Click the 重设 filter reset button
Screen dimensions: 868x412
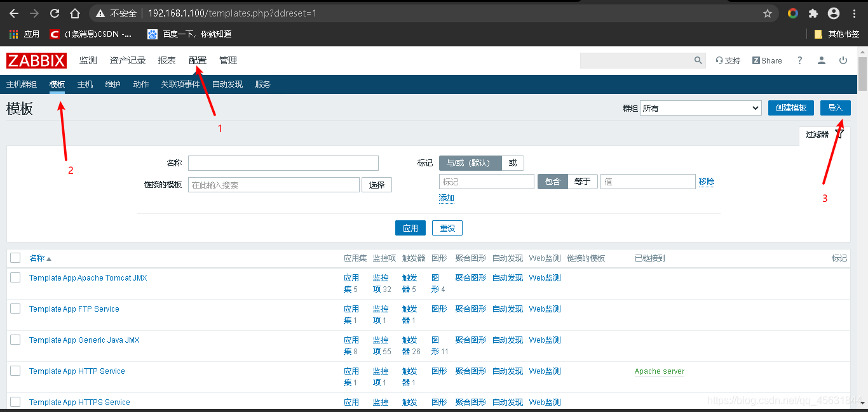(447, 228)
